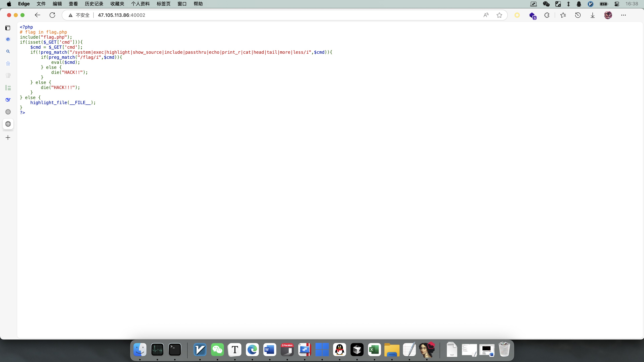Click the not secure warning icon
Viewport: 644px width, 362px height.
click(70, 15)
